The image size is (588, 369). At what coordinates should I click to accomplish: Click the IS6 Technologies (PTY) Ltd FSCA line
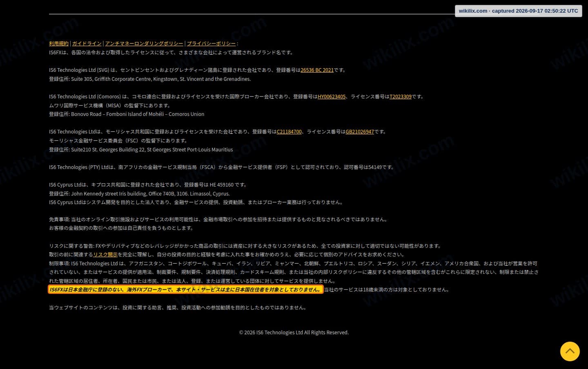222,167
